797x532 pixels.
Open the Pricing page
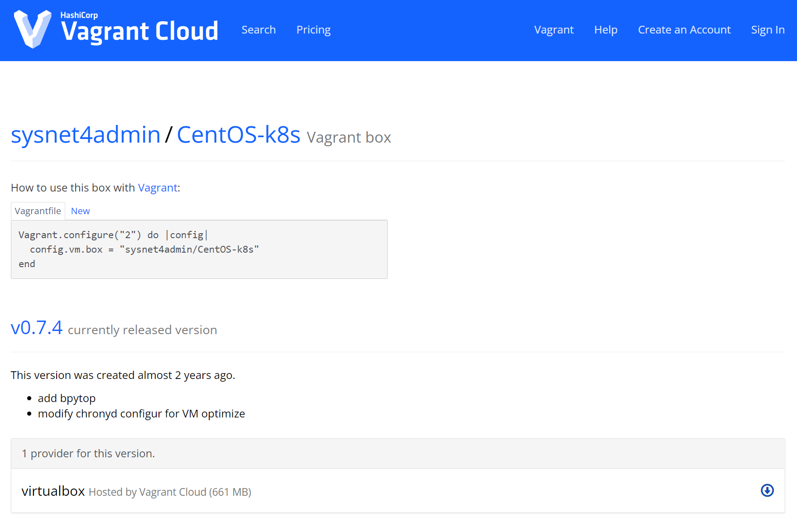(313, 30)
